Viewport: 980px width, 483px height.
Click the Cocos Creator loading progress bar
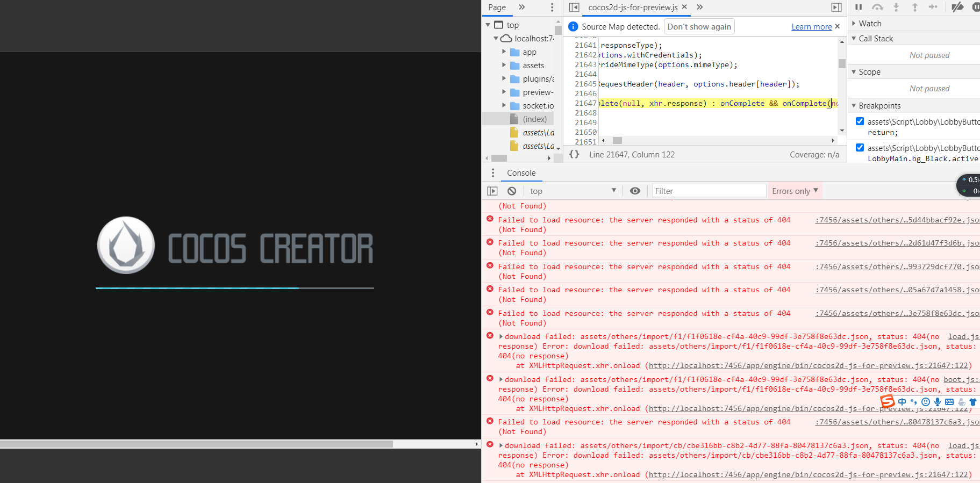point(235,288)
